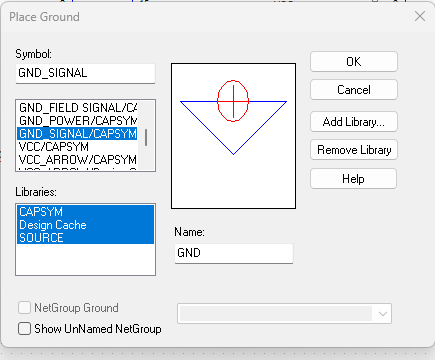The width and height of the screenshot is (435, 360).
Task: Select the SOURCE library
Action: tap(85, 237)
